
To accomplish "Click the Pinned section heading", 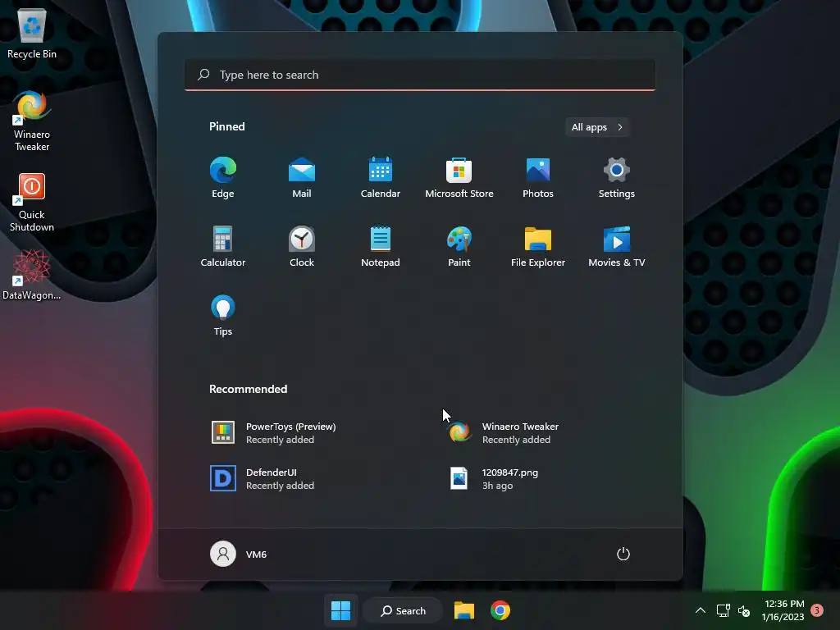I will point(227,126).
